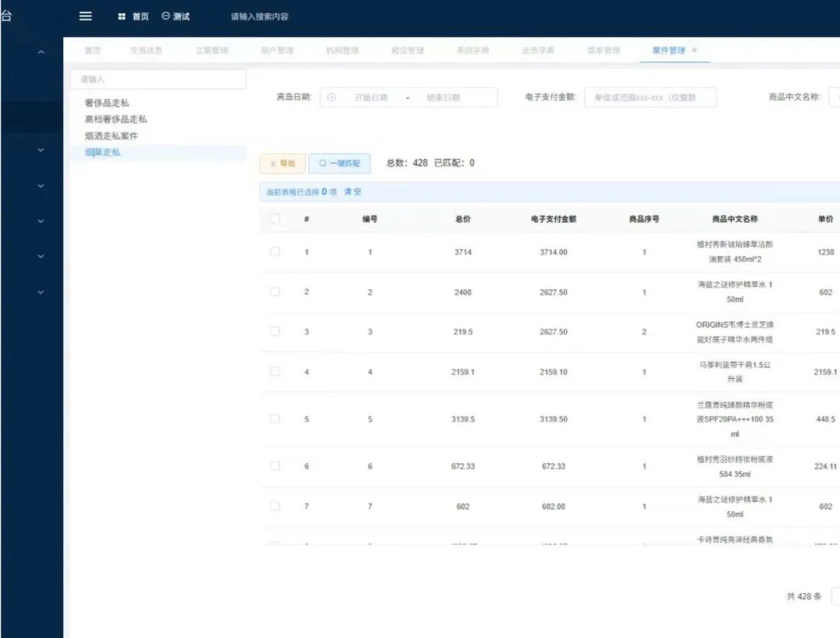
Task: Check the checkbox for row 1
Action: pos(275,251)
